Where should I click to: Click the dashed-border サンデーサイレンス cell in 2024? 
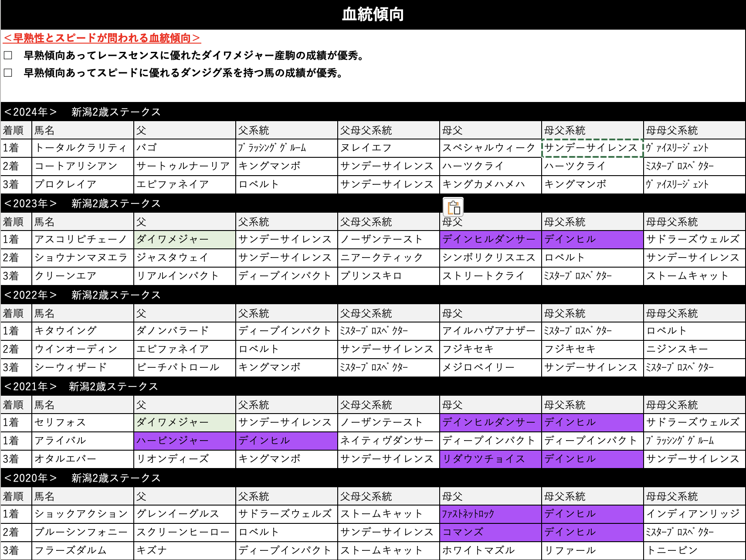click(x=593, y=148)
